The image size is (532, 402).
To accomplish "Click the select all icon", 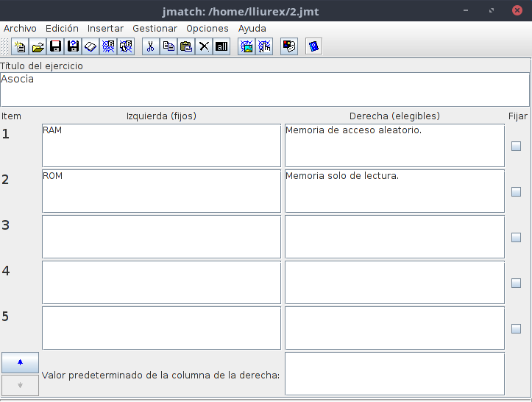I will (x=221, y=46).
